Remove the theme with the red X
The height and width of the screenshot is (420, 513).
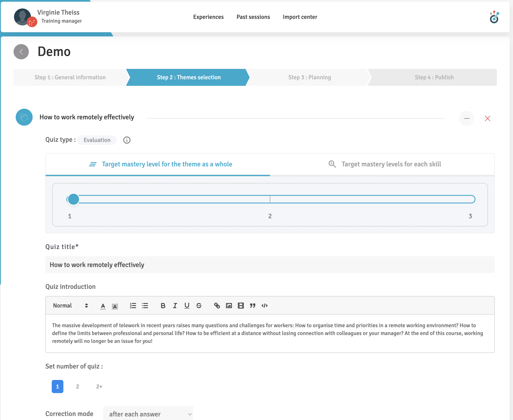coord(487,118)
